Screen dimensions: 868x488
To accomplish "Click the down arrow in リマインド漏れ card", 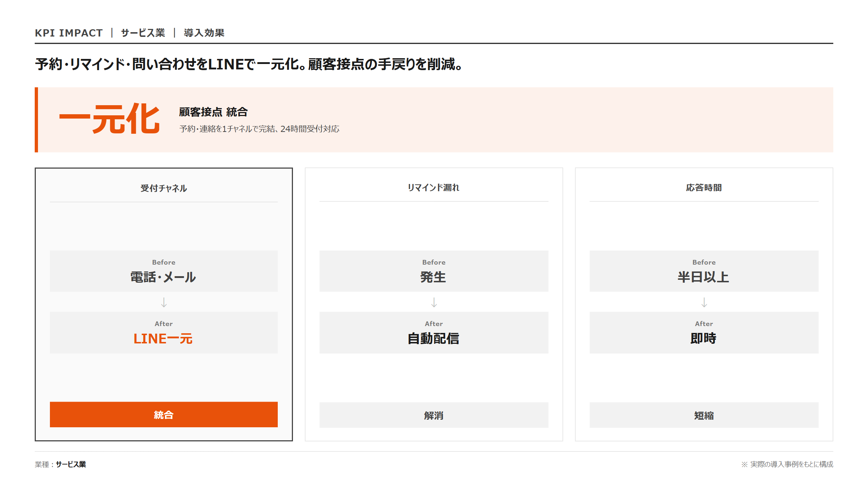I will tap(434, 302).
